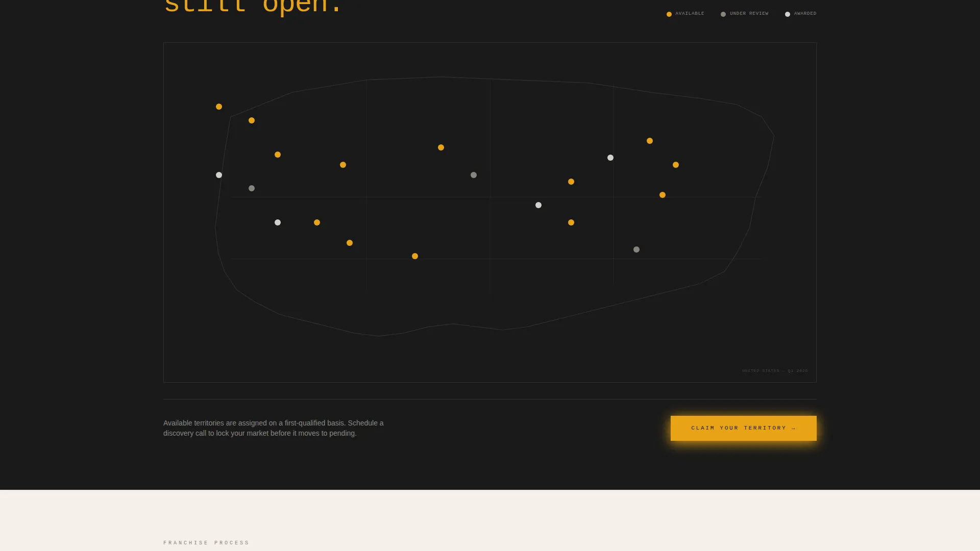Choose the white awarded dot just east of center line
Viewport: 980px width, 551px height.
click(x=538, y=205)
